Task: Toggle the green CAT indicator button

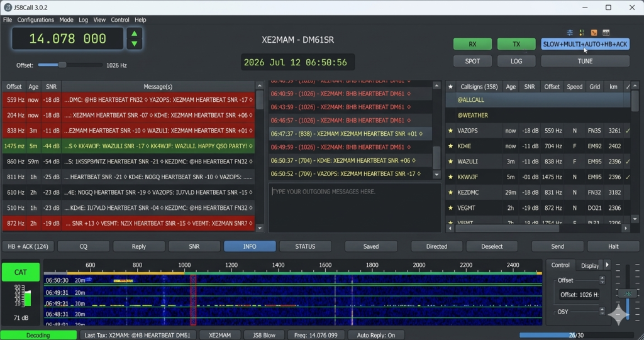Action: (x=21, y=272)
